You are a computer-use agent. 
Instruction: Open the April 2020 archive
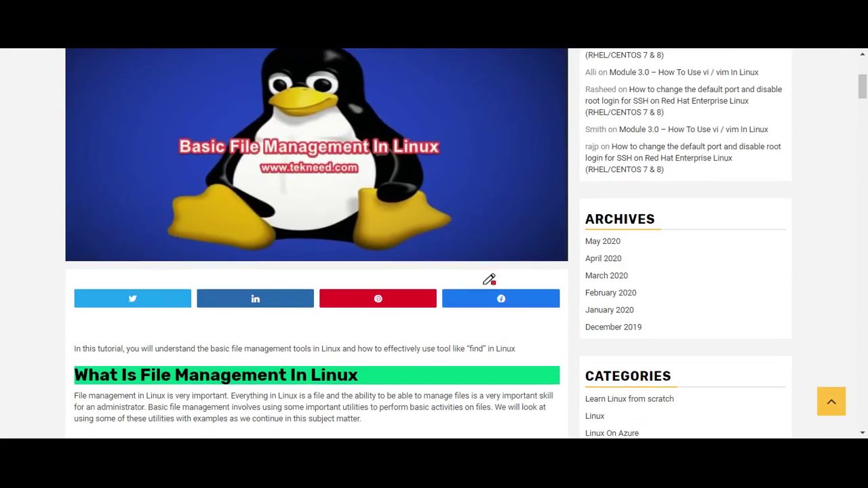point(604,258)
